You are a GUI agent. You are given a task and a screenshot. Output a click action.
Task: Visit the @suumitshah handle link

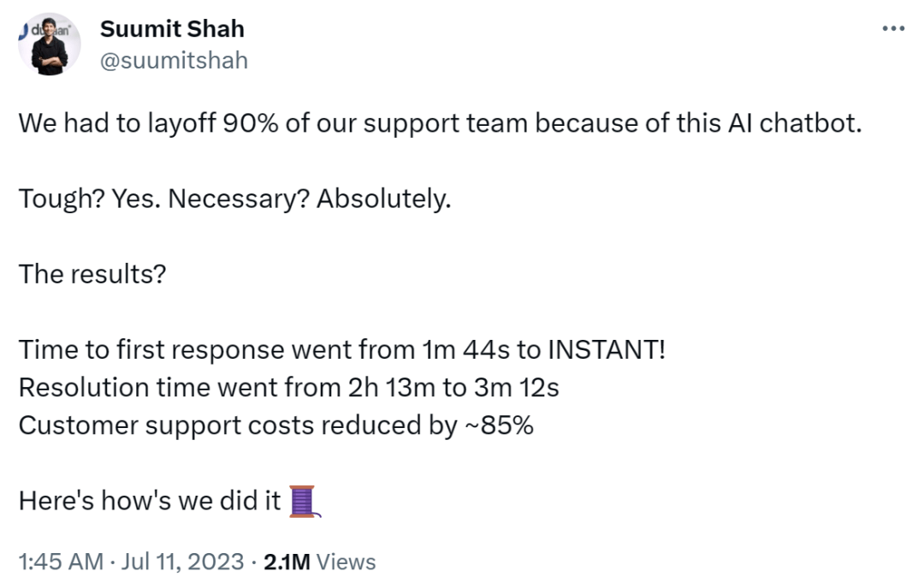[x=175, y=60]
